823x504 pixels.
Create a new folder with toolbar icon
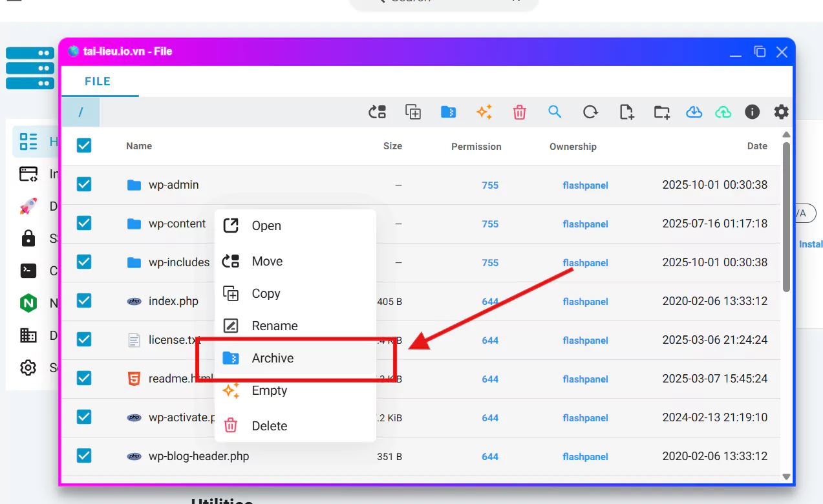coord(662,112)
